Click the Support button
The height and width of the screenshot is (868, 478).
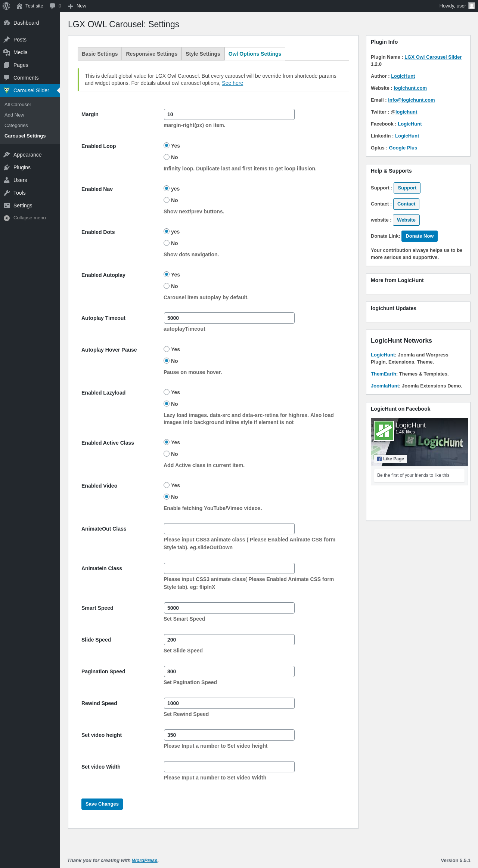pyautogui.click(x=407, y=188)
